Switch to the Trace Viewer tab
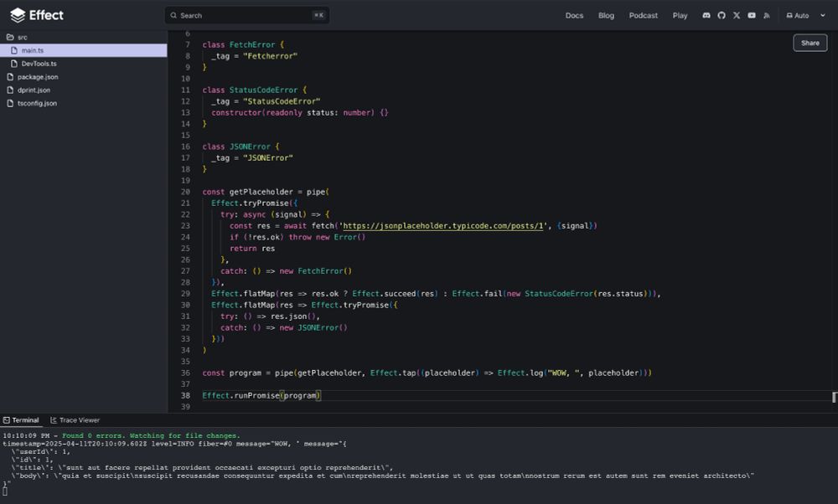 point(75,420)
